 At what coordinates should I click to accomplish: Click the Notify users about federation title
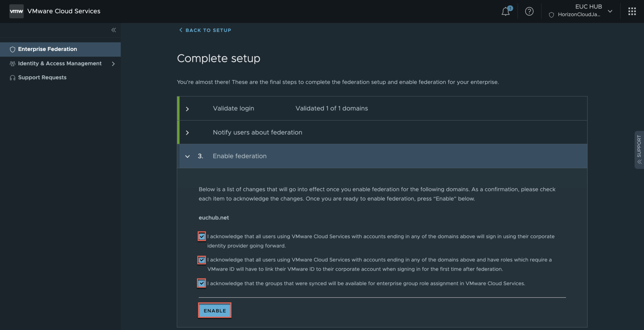click(x=258, y=133)
